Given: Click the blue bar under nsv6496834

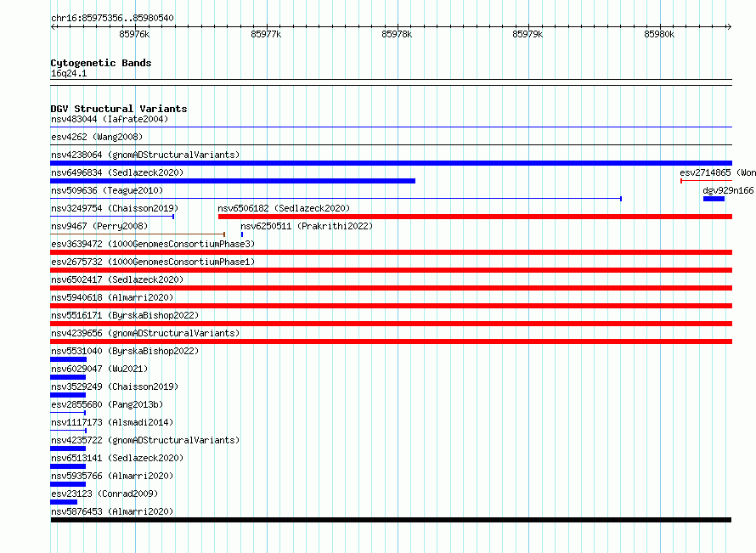Looking at the screenshot, I should point(233,181).
